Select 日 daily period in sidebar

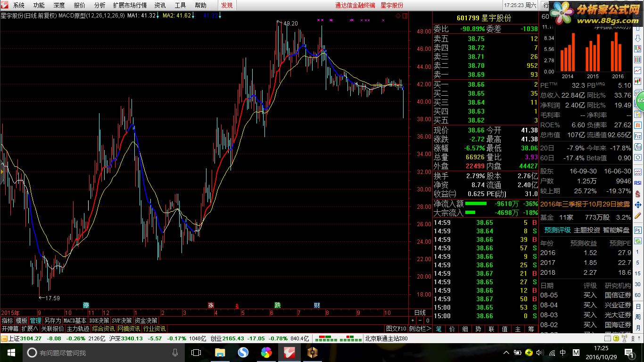[638, 306]
